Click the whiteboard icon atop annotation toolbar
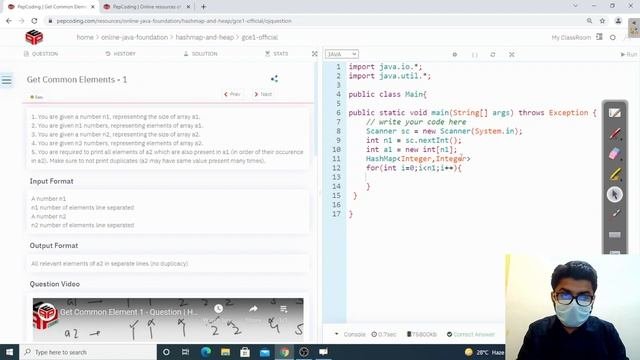Viewport: 640px width, 360px height. [615, 113]
